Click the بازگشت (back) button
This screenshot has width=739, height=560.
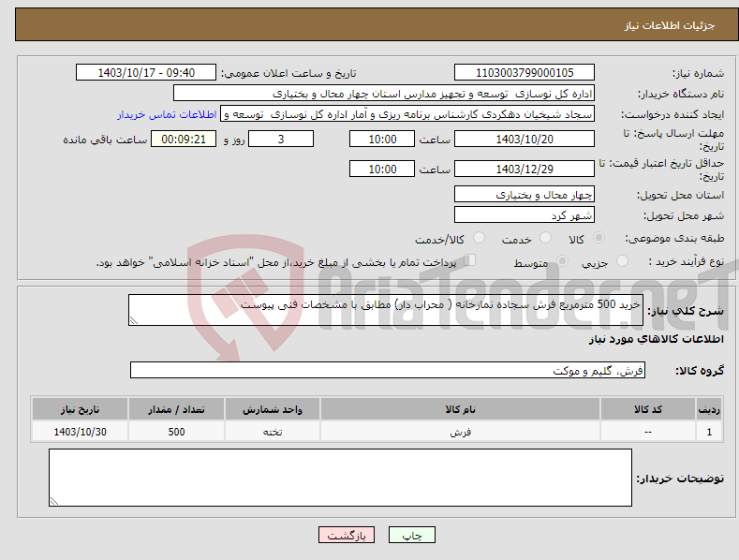[347, 535]
